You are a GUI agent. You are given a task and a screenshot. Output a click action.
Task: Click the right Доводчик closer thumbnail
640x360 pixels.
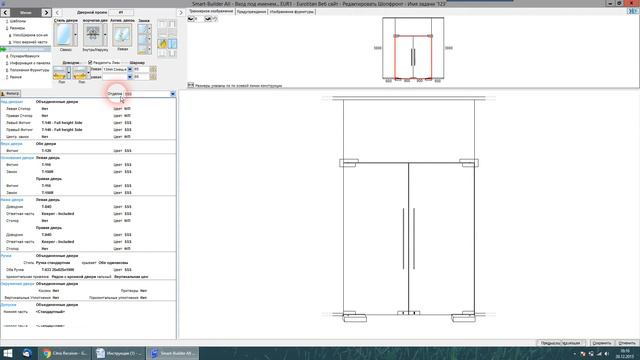80,73
